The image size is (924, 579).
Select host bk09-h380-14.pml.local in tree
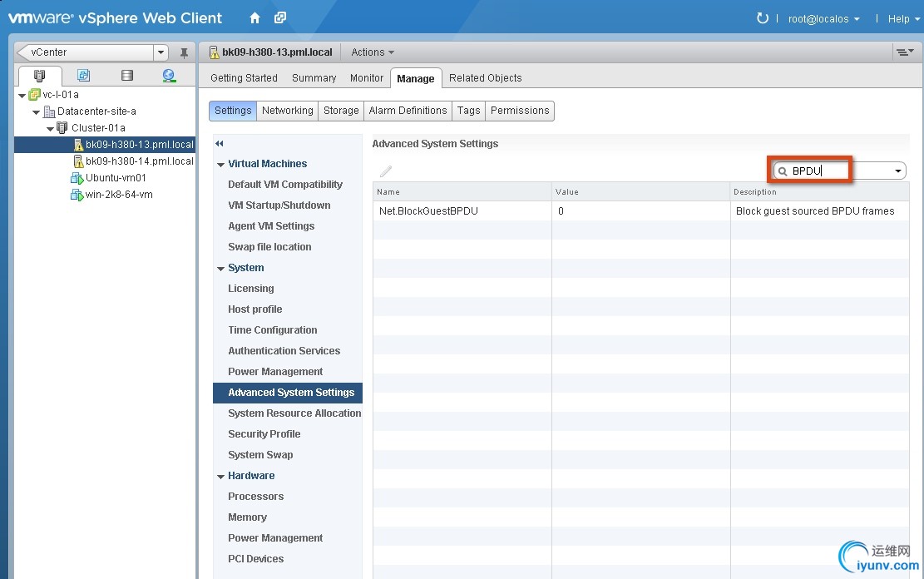pos(139,161)
